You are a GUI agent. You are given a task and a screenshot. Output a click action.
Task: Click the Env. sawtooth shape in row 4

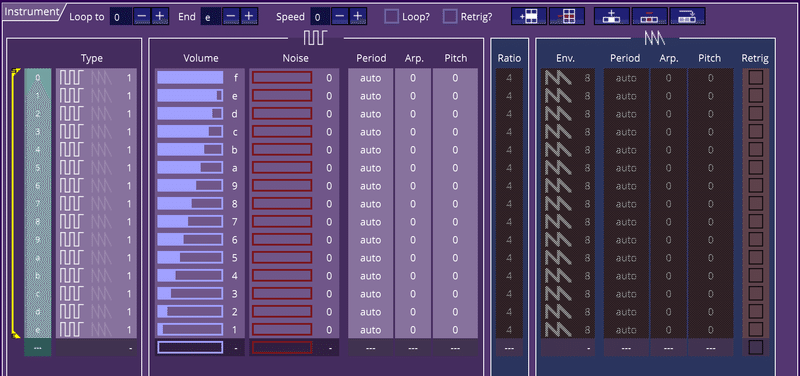tap(558, 150)
